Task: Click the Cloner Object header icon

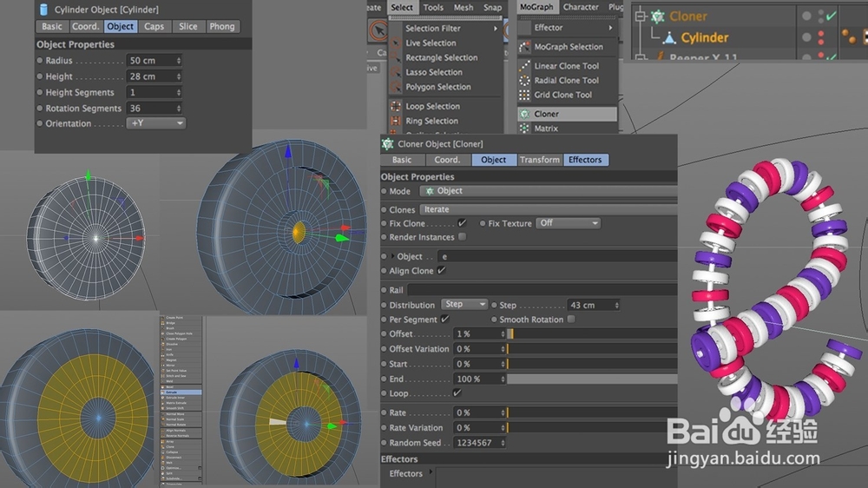Action: [x=387, y=144]
